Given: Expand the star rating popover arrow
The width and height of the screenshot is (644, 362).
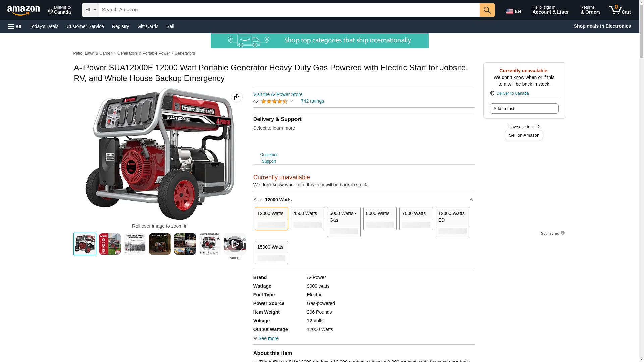Looking at the screenshot, I should pos(292,101).
